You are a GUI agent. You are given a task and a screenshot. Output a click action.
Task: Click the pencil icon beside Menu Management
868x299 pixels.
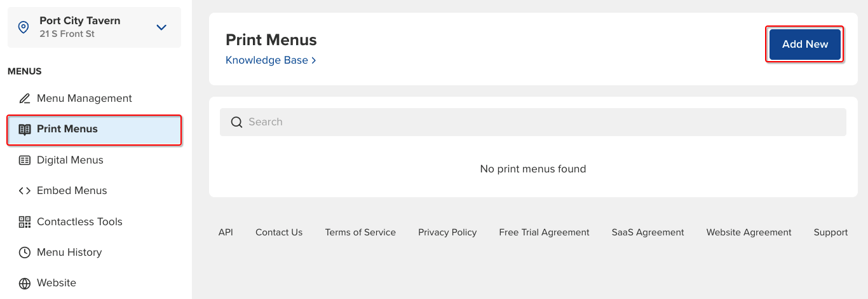25,99
